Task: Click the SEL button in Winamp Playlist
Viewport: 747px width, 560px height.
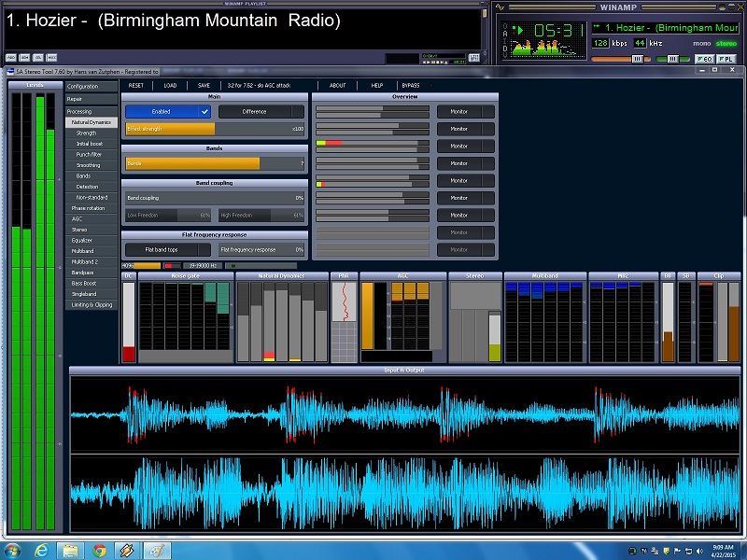Action: point(38,58)
